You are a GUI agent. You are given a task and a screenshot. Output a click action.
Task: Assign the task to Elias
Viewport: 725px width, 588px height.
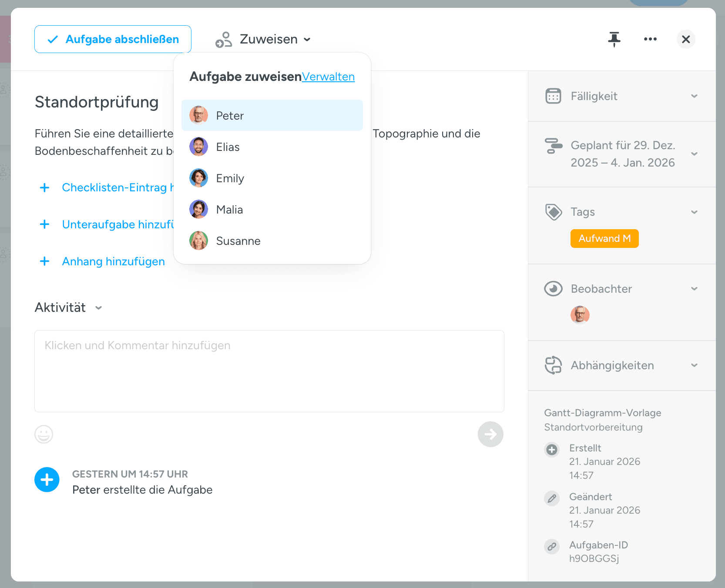272,147
